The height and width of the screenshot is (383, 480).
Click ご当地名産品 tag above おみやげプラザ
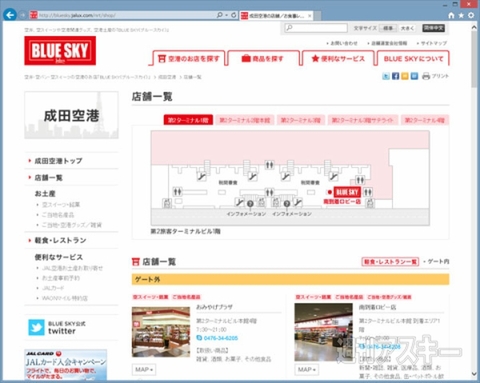pyautogui.click(x=186, y=297)
